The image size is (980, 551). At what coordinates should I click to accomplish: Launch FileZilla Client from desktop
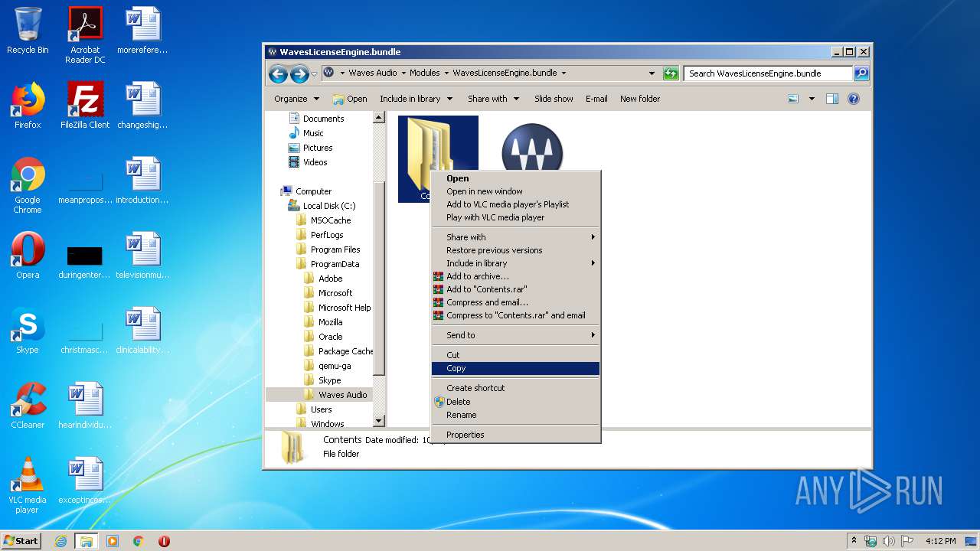point(85,105)
